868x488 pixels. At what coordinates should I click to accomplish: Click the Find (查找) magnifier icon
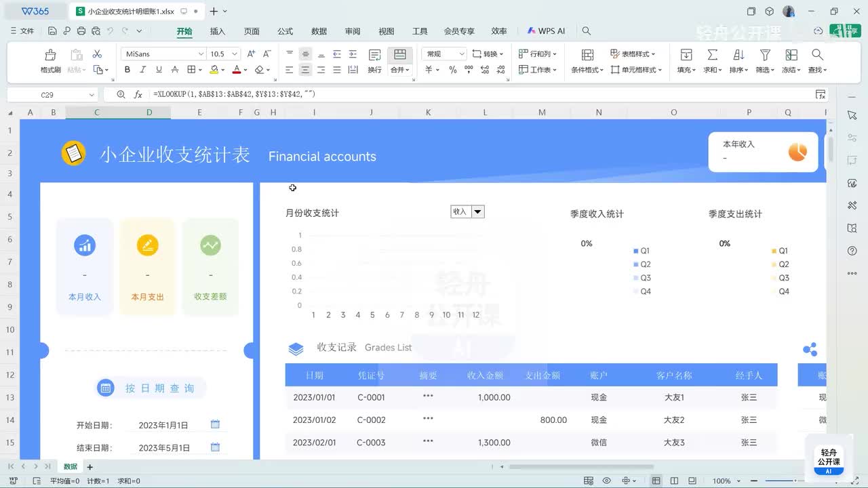click(x=817, y=55)
